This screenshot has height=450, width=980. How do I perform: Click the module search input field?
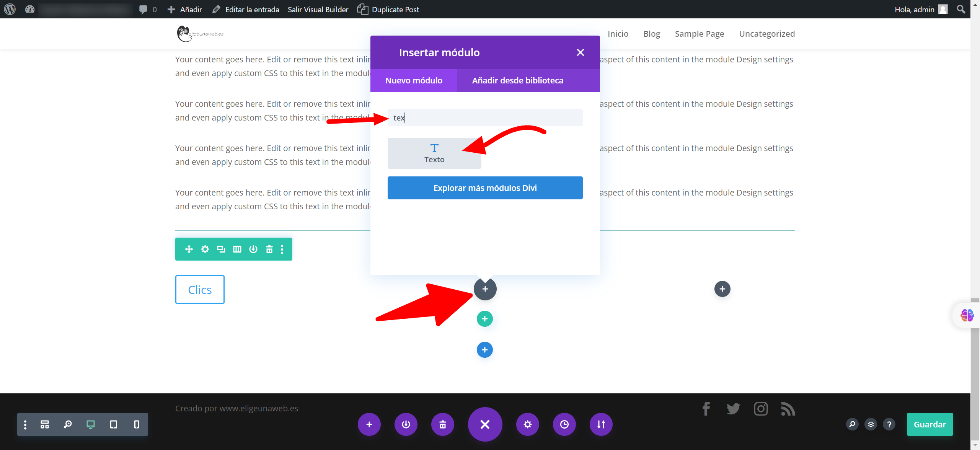(x=485, y=118)
